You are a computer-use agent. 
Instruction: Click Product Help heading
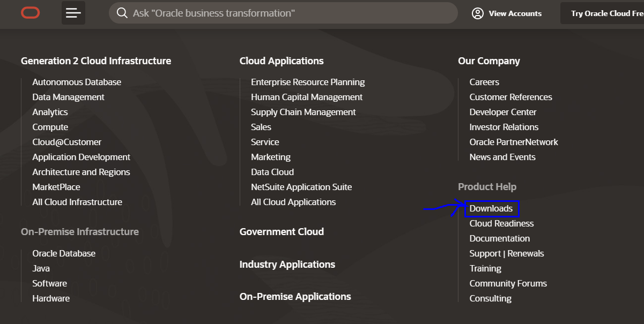click(x=487, y=187)
